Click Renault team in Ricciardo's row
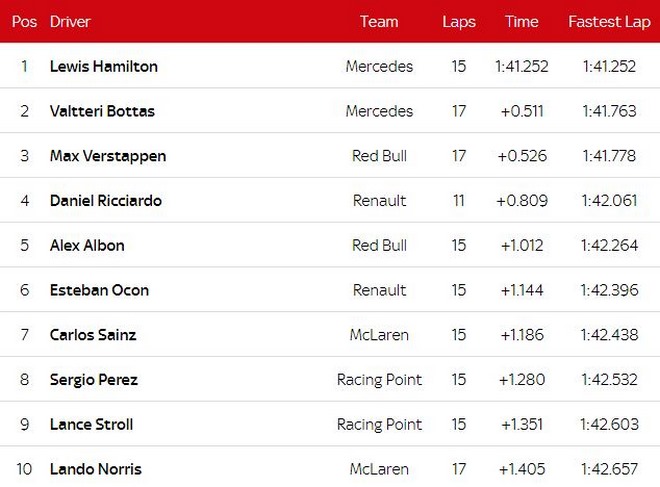660x487 pixels. (379, 200)
